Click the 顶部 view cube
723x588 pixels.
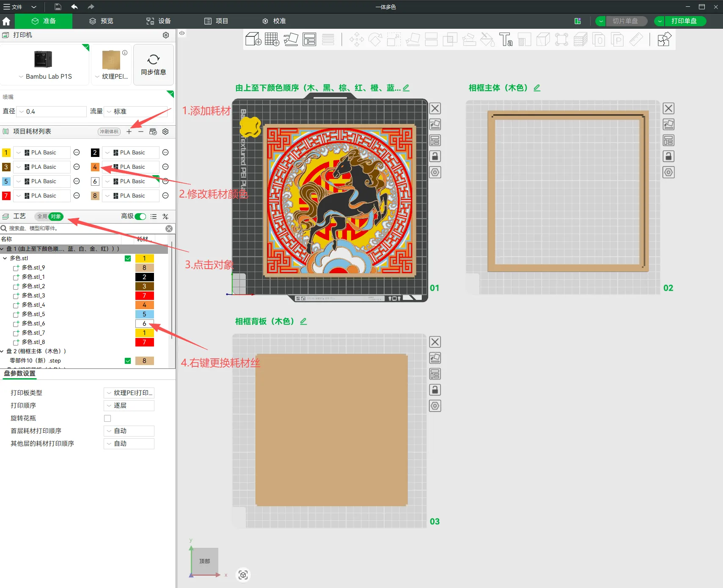pos(205,561)
